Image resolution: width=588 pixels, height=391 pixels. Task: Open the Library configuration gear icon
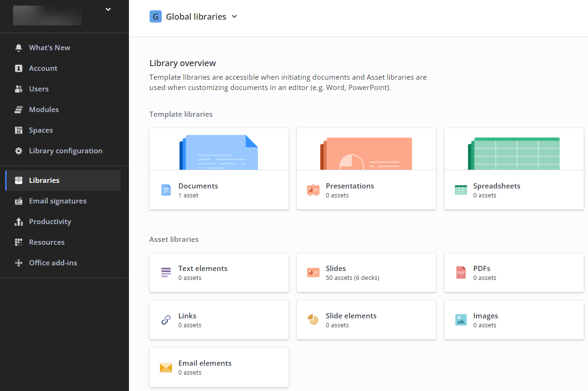coord(18,150)
